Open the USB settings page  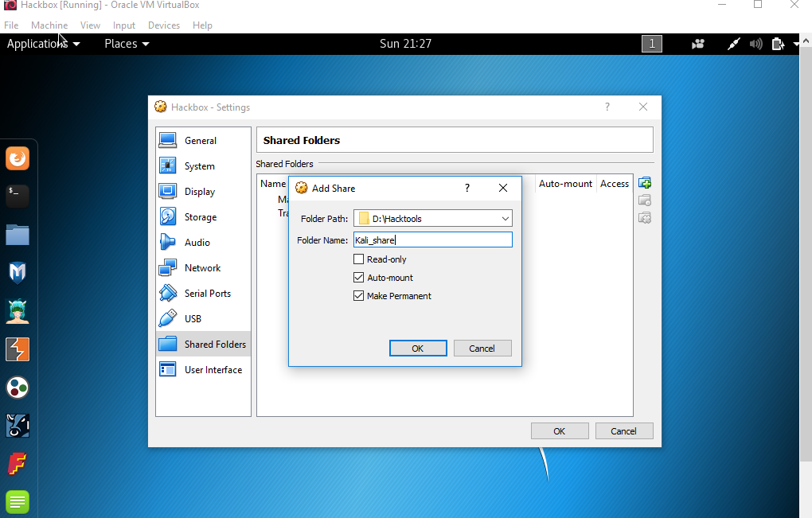tap(203, 319)
